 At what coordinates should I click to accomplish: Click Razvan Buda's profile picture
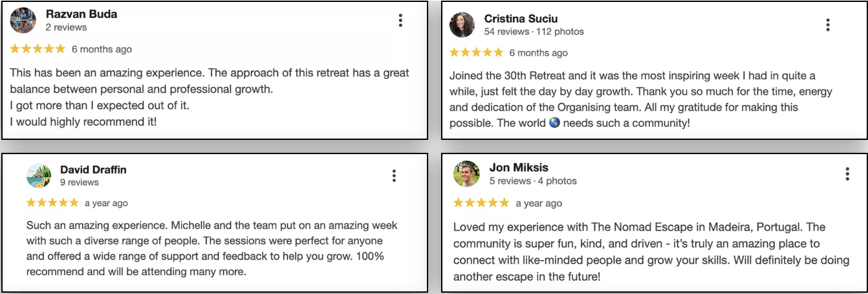coord(23,21)
